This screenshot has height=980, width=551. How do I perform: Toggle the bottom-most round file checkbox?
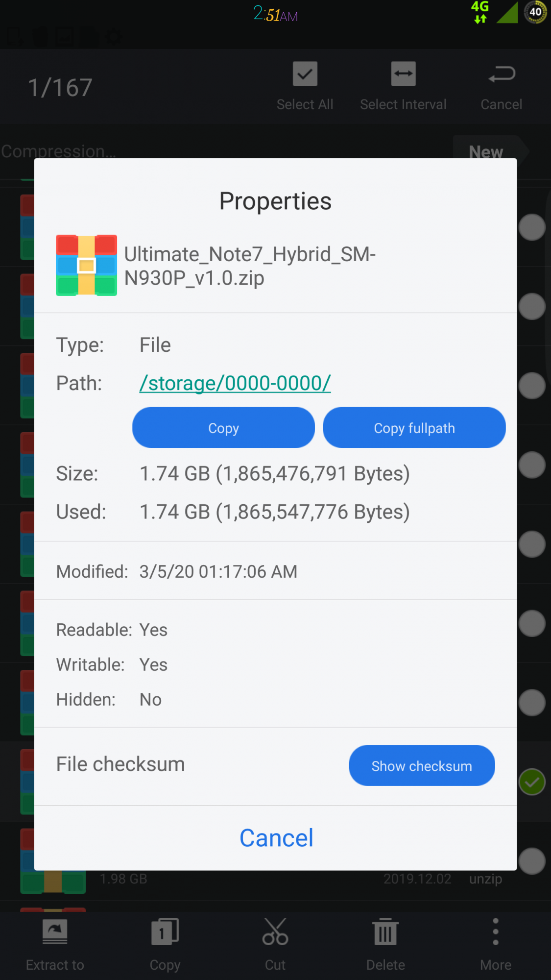click(532, 861)
